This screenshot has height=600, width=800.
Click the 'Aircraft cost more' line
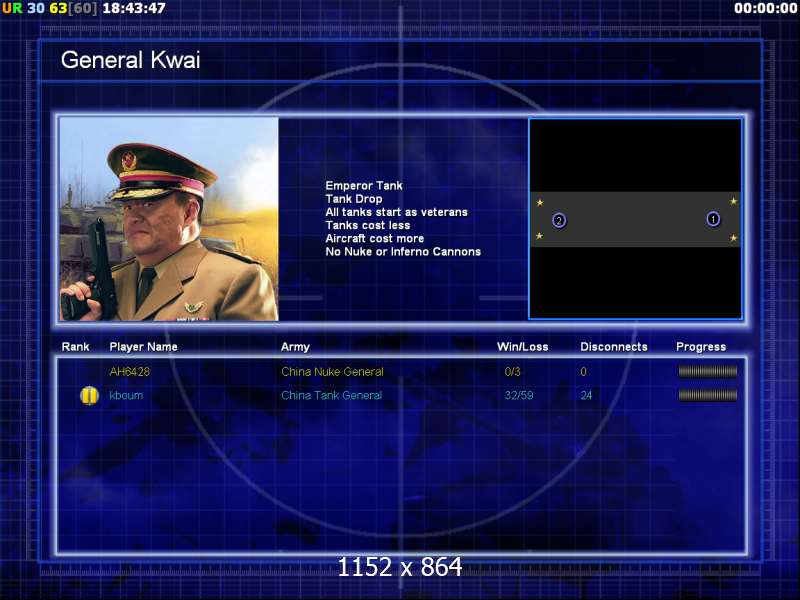pyautogui.click(x=375, y=239)
